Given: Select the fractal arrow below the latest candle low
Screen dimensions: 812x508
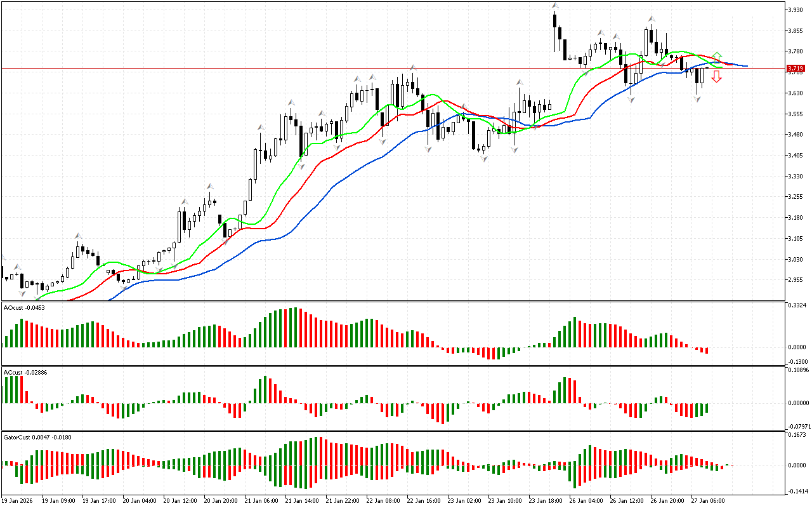Looking at the screenshot, I should 697,100.
